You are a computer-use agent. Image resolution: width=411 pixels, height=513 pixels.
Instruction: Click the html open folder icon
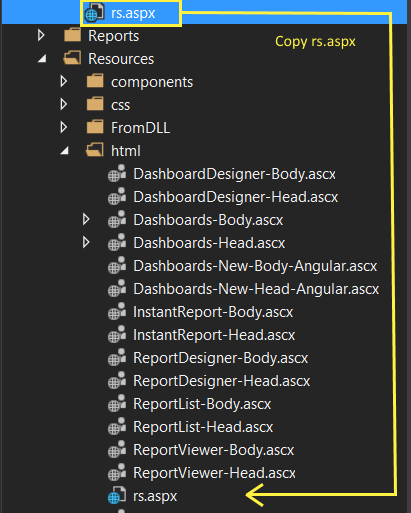coord(95,150)
